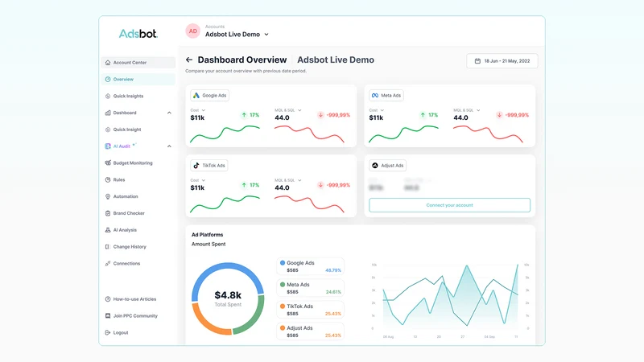Click the green cost trend chart in Google Ads card

(225, 134)
